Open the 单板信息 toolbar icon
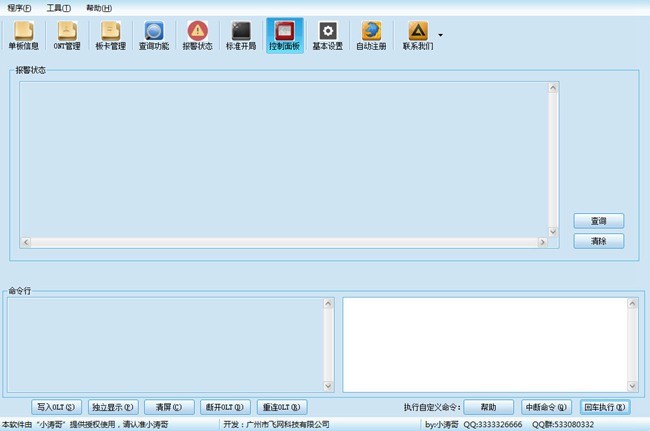The image size is (650, 431). [x=24, y=36]
